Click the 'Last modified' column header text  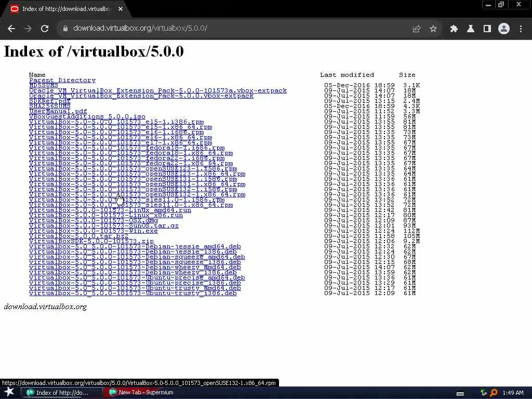[x=347, y=75]
